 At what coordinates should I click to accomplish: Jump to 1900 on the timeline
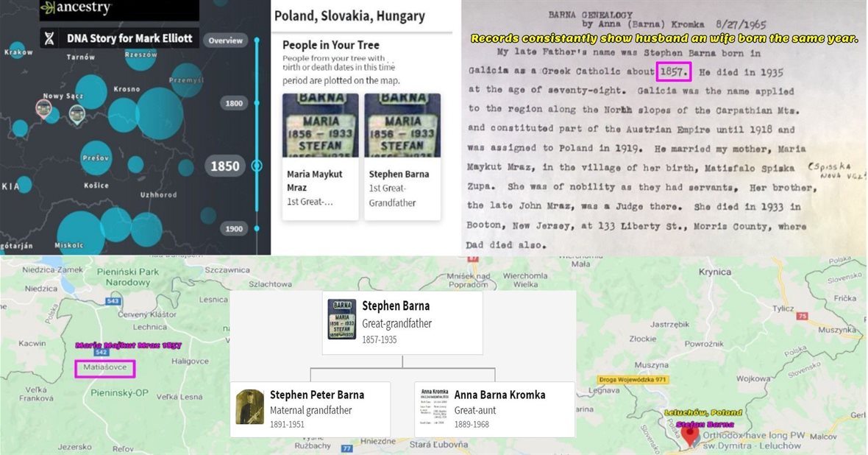click(x=234, y=229)
